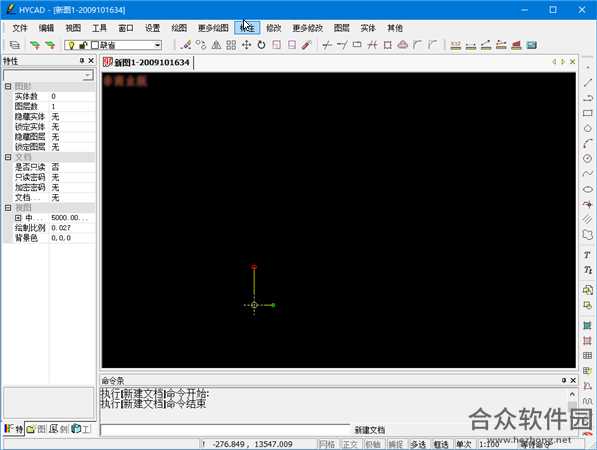Click the Rotate tool icon

tap(261, 45)
